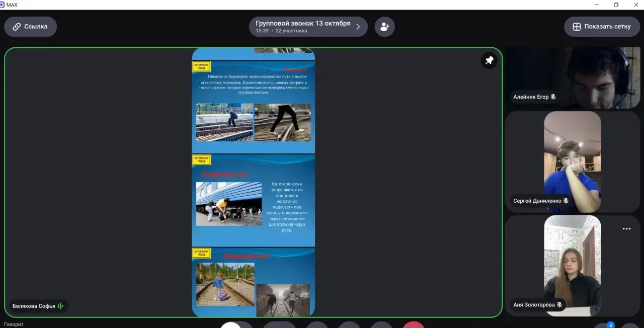Expand call info via the chevron arrow
Viewport: 644px width, 328px height.
coord(358,27)
